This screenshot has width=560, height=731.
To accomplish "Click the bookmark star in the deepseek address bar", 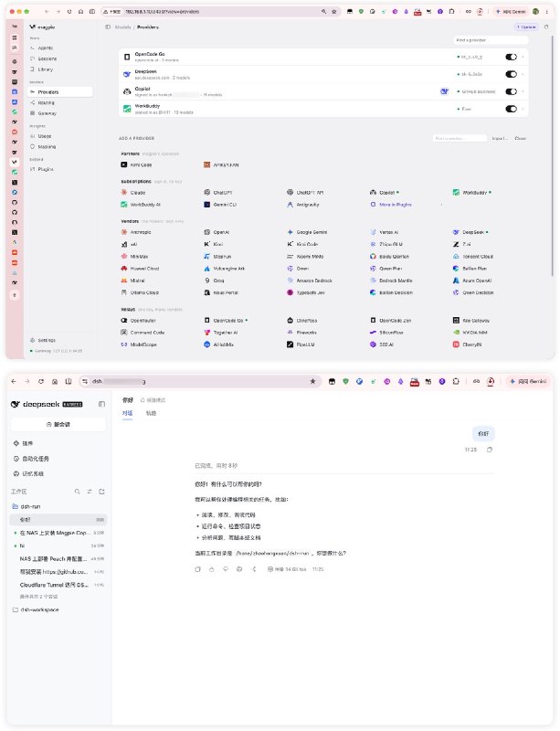I will 312,381.
